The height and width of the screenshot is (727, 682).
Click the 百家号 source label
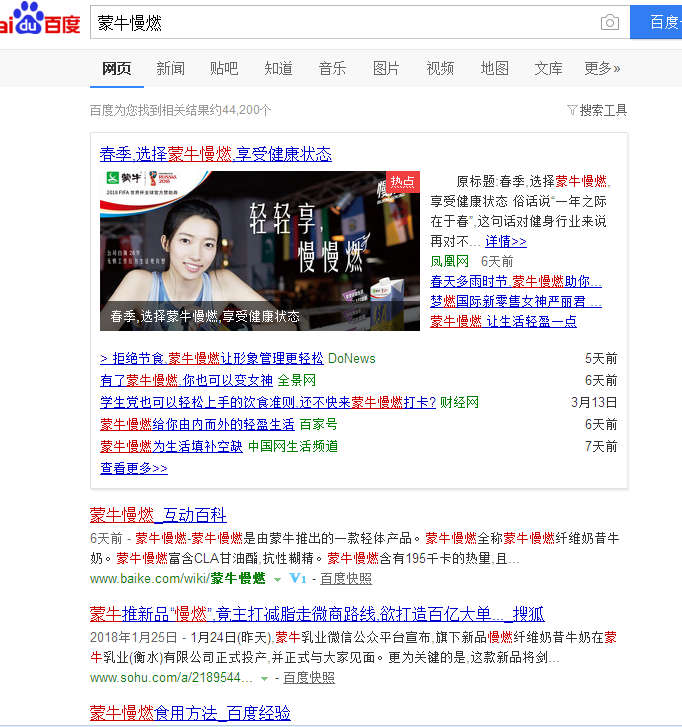(319, 424)
